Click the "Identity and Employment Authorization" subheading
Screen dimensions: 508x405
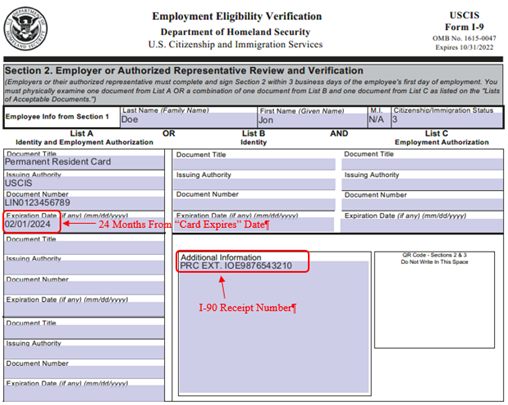tap(84, 142)
